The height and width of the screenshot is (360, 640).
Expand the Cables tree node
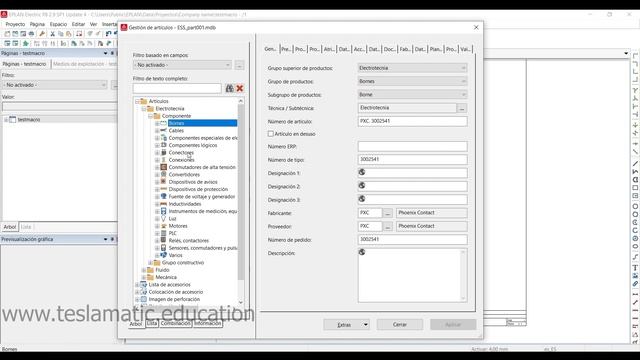[x=157, y=131]
